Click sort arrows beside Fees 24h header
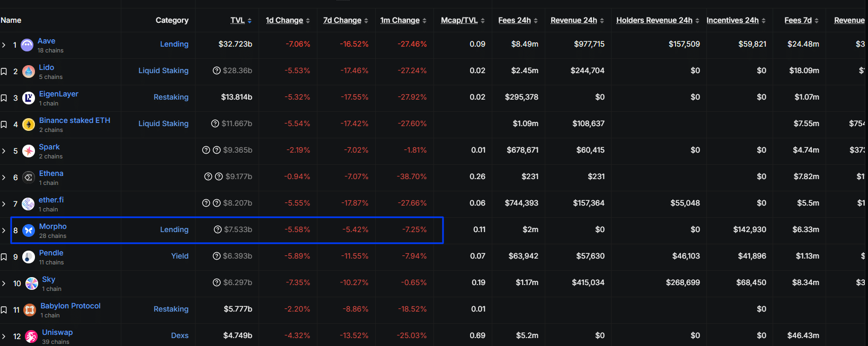The image size is (868, 346). click(x=536, y=21)
